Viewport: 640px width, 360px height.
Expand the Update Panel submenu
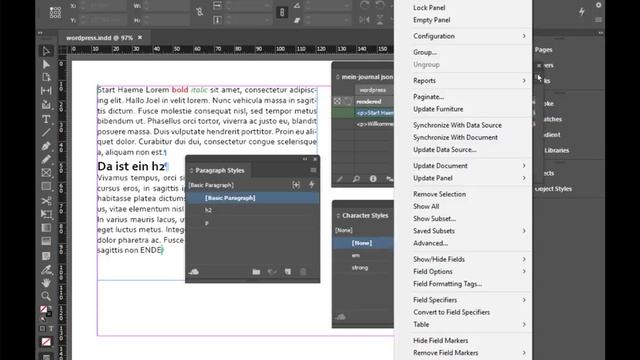click(469, 178)
